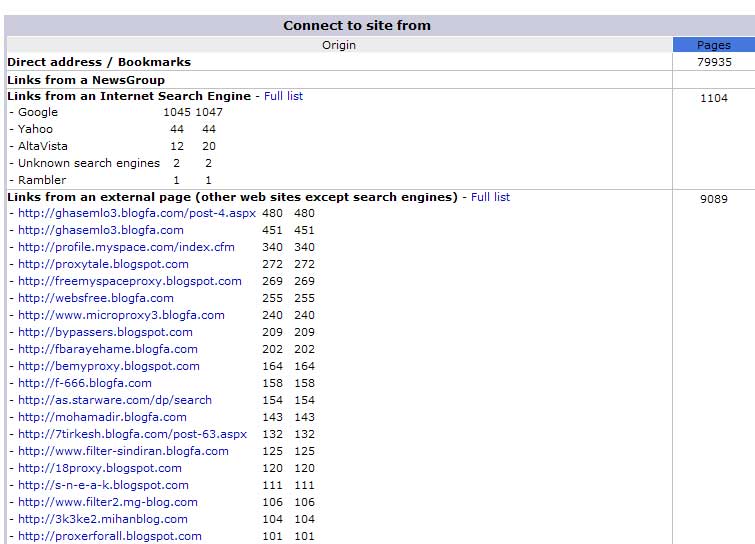Open the fbarayehame.blogfa.com link
The height and width of the screenshot is (544, 755).
[108, 349]
